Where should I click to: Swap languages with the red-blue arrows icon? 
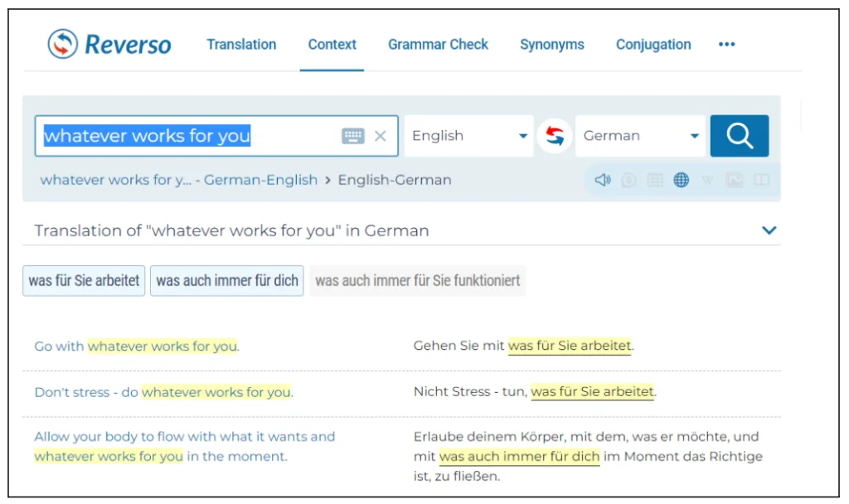pyautogui.click(x=555, y=136)
